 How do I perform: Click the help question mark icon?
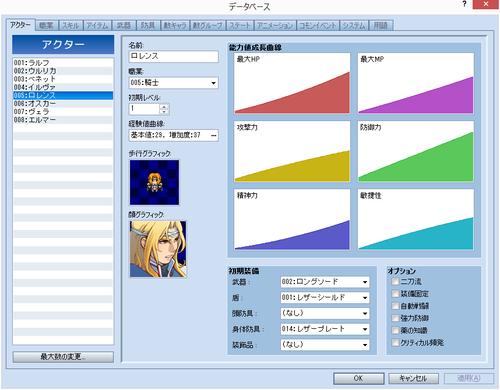[x=464, y=4]
